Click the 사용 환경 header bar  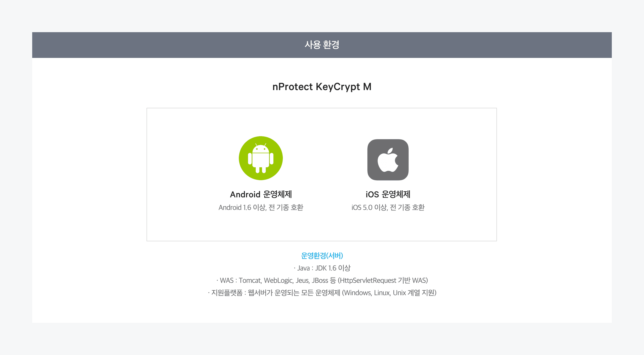pyautogui.click(x=322, y=45)
